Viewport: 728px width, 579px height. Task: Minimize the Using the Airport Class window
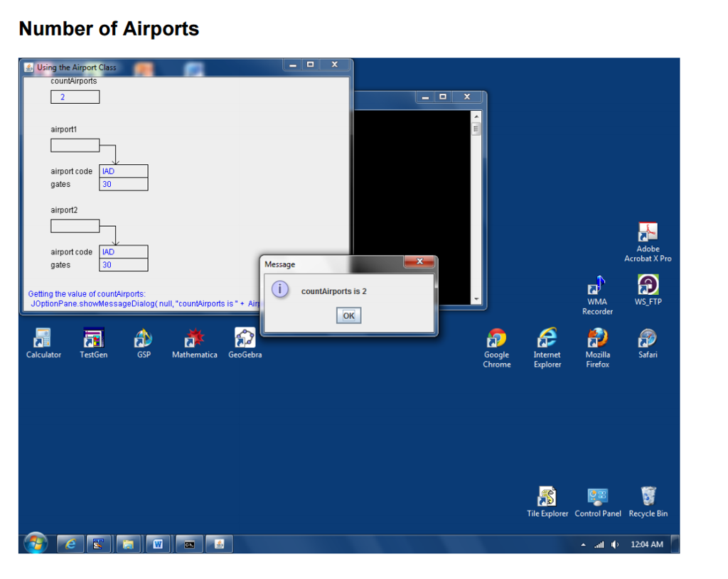(293, 65)
